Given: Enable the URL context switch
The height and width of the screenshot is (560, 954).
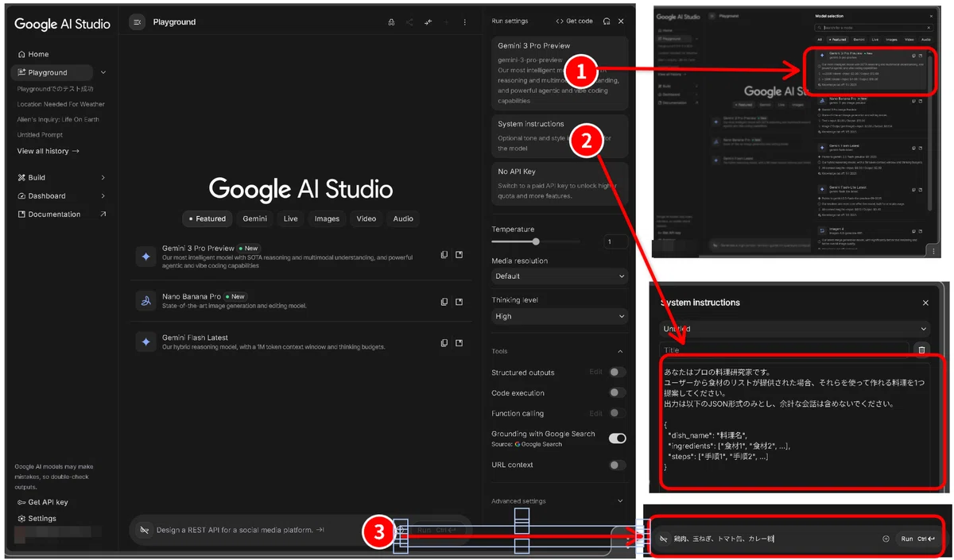Looking at the screenshot, I should pos(617,465).
